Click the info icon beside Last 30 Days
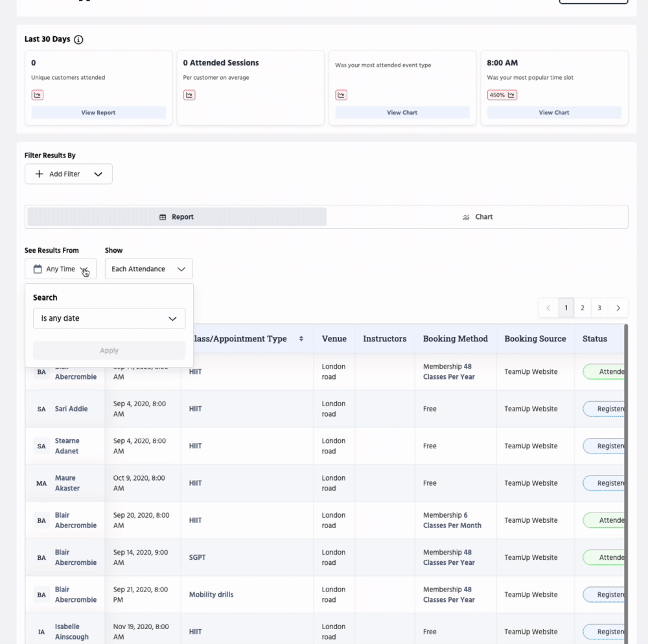Viewport: 648px width, 644px height. tap(78, 40)
